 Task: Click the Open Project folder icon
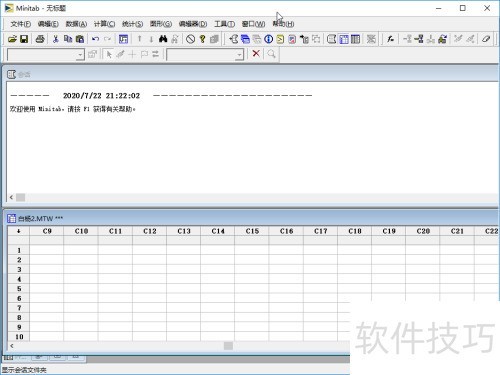point(12,39)
